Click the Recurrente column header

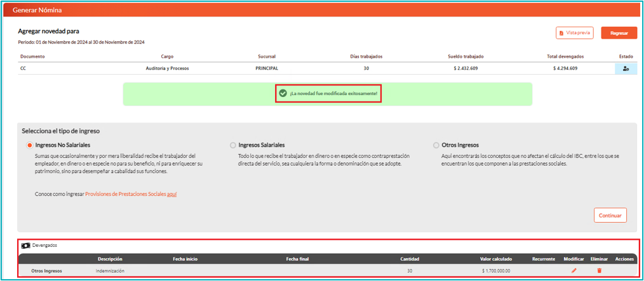pyautogui.click(x=544, y=259)
